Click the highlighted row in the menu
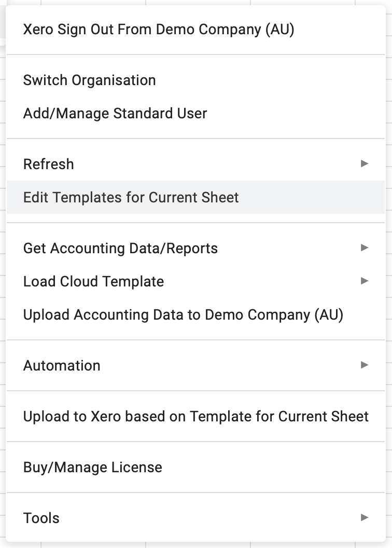Viewport: 392px width, 548px height. pyautogui.click(x=195, y=198)
